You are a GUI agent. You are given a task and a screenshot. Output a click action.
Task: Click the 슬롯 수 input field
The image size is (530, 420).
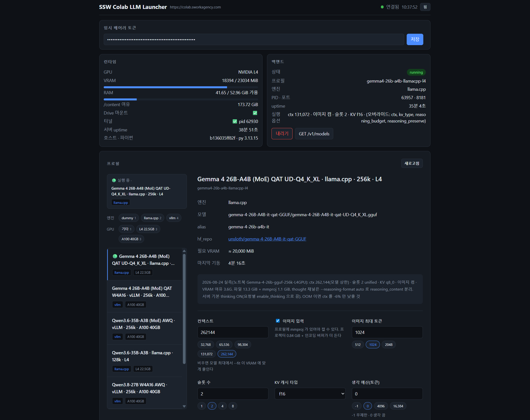click(x=233, y=394)
